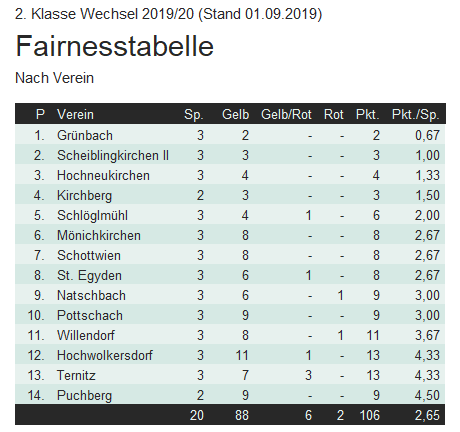
Task: Click the Puchberg club name
Action: point(84,395)
